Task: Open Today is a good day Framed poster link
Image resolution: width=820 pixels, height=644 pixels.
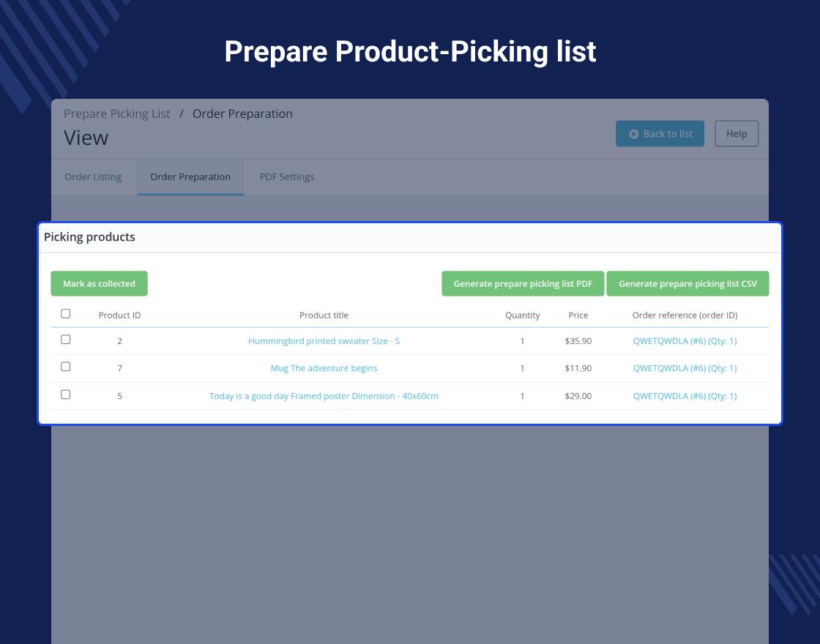Action: (x=324, y=396)
